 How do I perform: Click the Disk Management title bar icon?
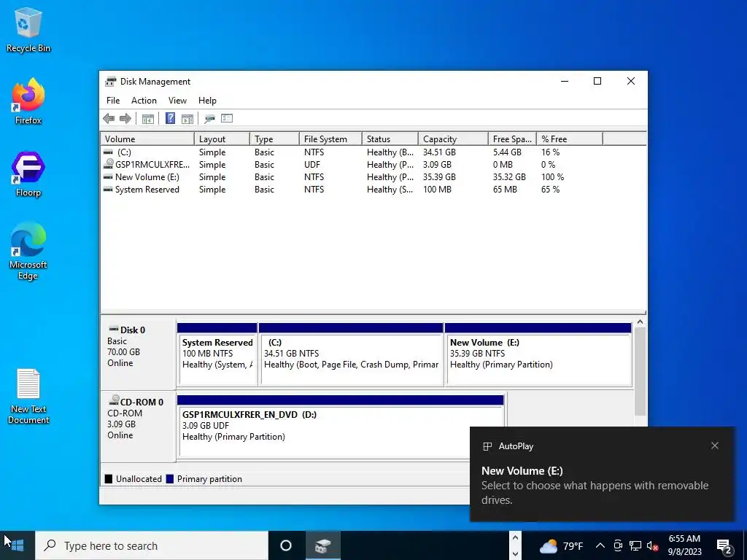(111, 82)
